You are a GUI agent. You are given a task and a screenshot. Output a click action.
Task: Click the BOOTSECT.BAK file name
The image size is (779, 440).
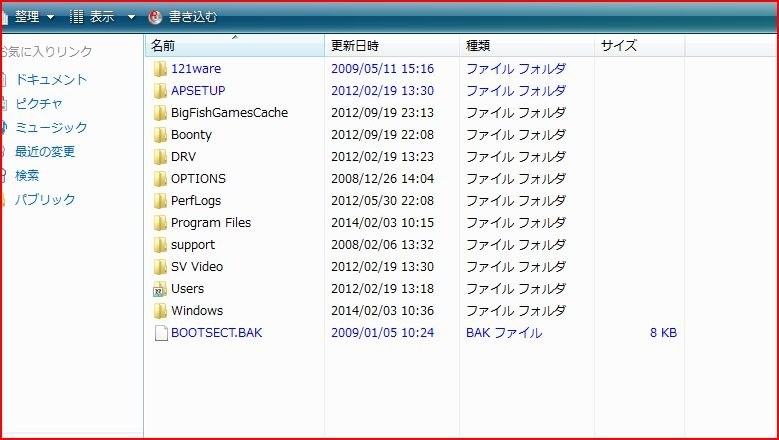pos(217,332)
